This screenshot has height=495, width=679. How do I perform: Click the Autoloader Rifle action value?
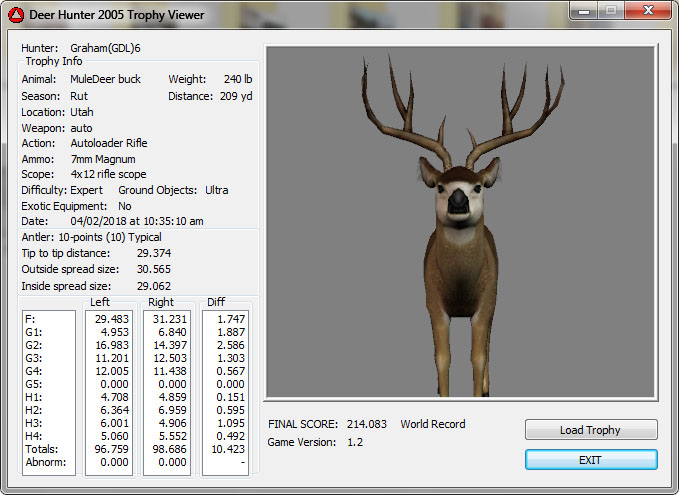108,143
